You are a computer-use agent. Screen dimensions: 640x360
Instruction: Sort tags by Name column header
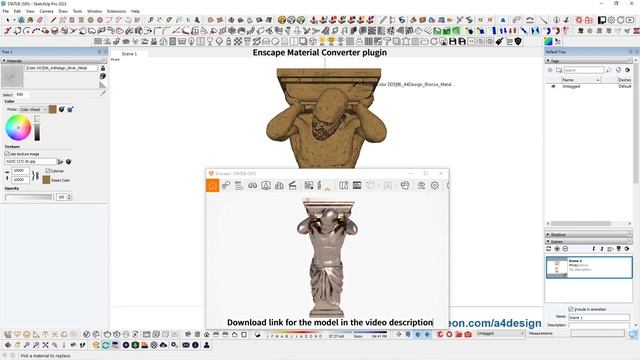580,80
